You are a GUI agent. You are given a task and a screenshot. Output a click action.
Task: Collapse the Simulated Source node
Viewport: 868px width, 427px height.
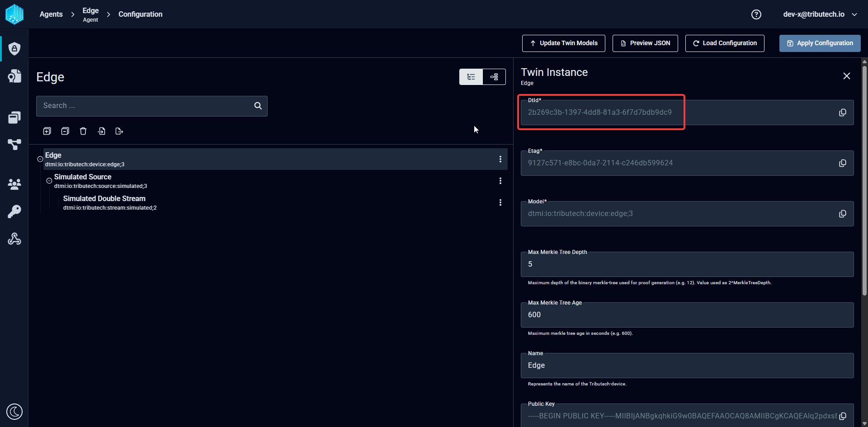[x=49, y=181]
